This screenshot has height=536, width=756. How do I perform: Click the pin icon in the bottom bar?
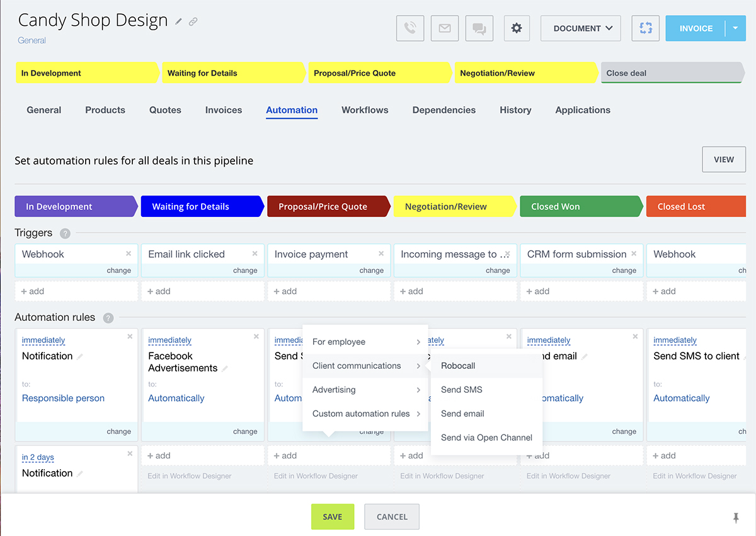[736, 518]
